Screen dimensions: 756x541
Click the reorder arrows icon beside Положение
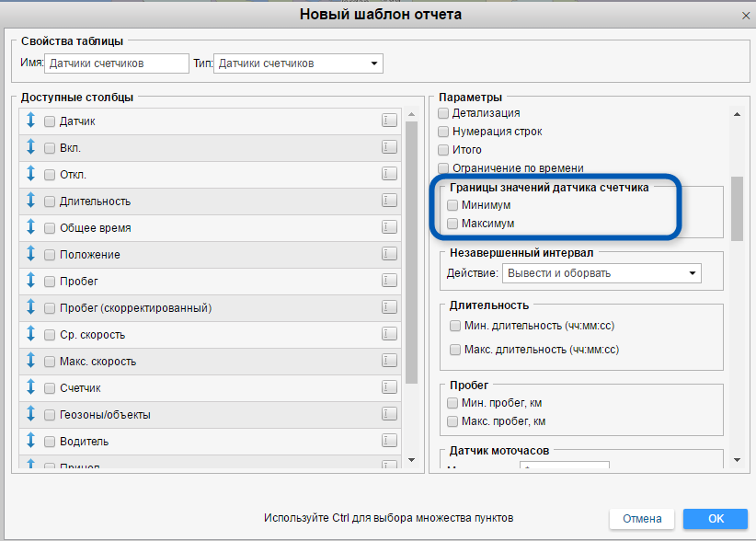pos(30,254)
